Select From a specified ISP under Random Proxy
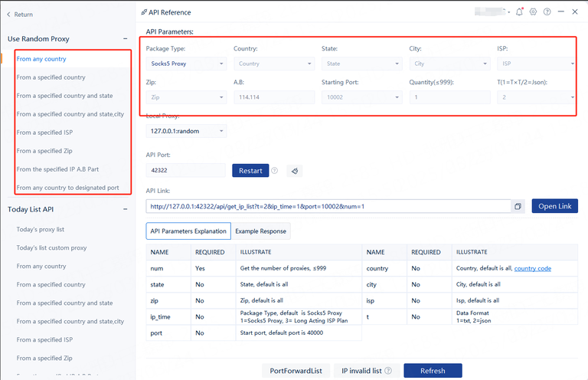588x380 pixels. pos(44,133)
